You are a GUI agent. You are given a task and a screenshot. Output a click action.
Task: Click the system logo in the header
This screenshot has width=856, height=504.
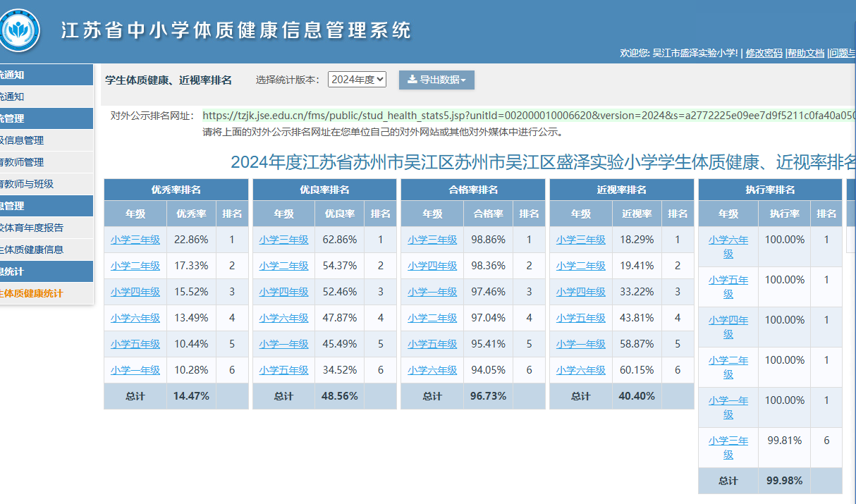click(x=20, y=31)
